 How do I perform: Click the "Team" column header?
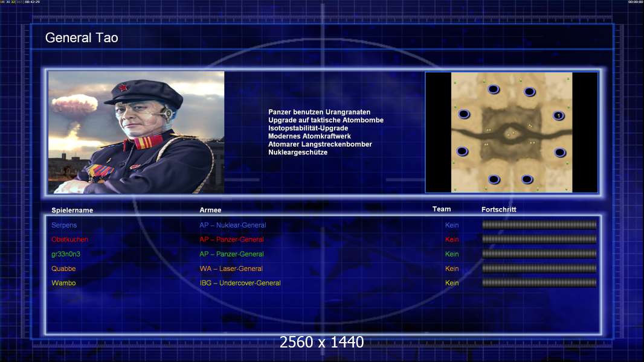point(442,209)
